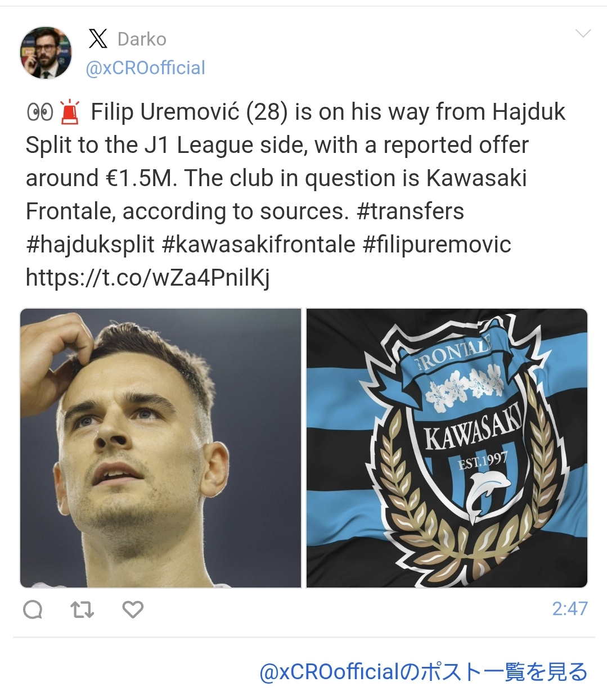
Task: View the Kawasaki Frontale crest image
Action: tap(447, 448)
